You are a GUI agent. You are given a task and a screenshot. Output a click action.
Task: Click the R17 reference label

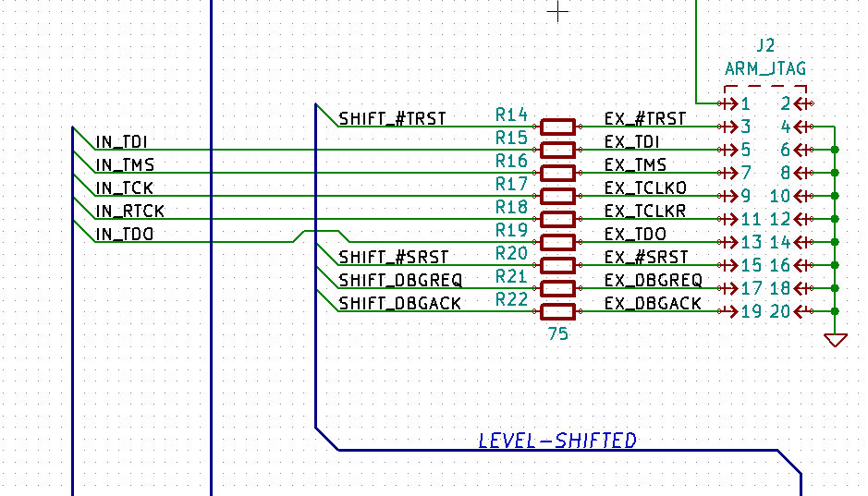[x=511, y=184]
